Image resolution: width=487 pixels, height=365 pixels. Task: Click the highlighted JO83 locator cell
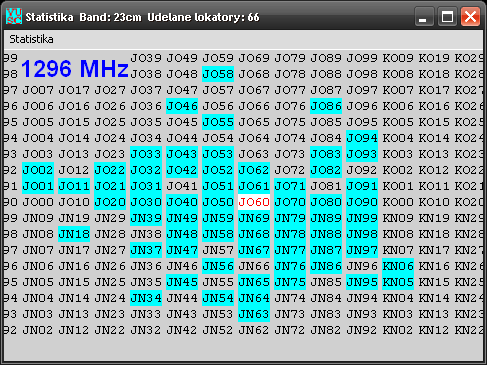tap(326, 154)
